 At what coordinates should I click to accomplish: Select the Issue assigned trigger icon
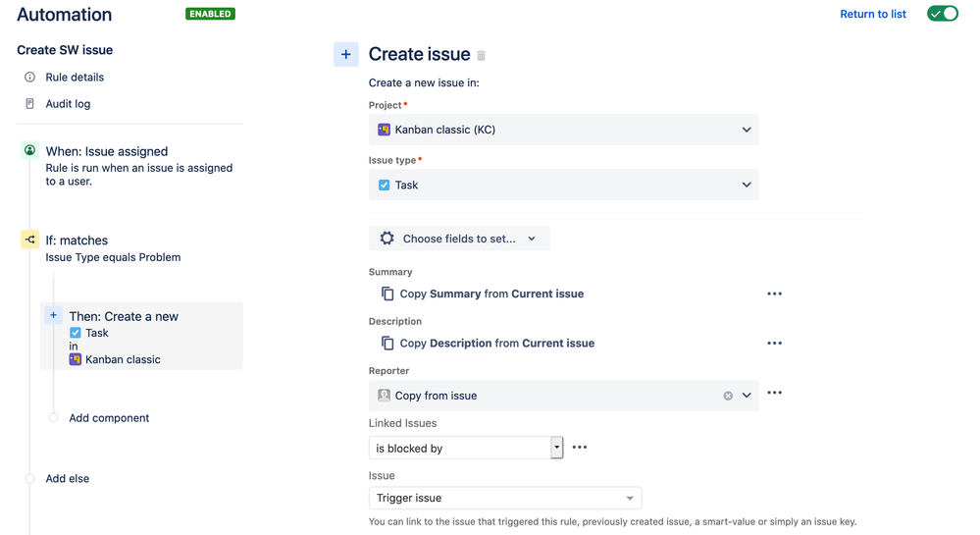(29, 150)
